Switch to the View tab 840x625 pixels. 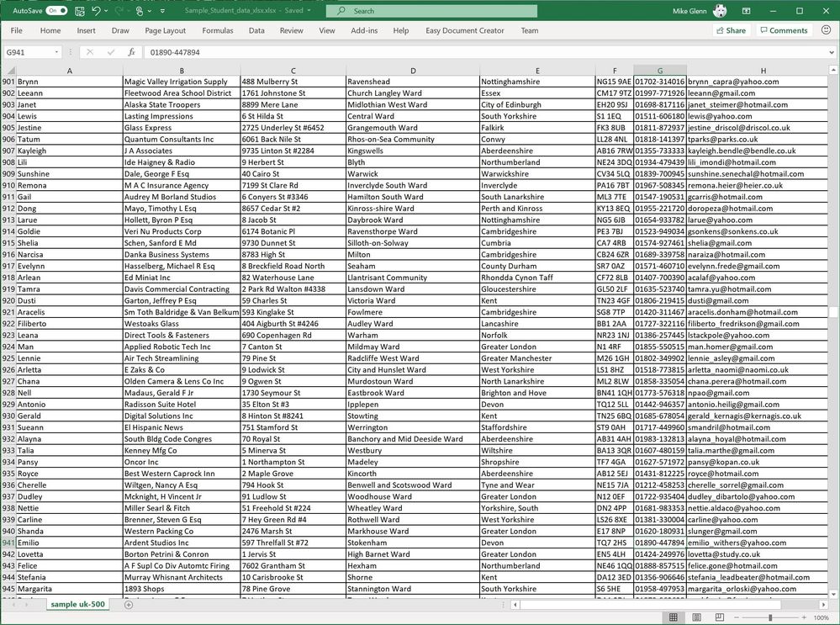coord(327,30)
